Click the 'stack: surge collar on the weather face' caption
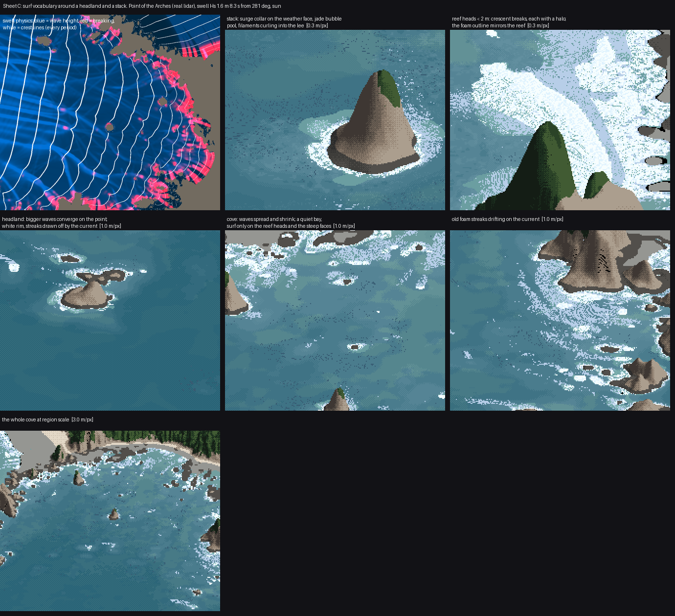The image size is (675, 616). tap(284, 22)
